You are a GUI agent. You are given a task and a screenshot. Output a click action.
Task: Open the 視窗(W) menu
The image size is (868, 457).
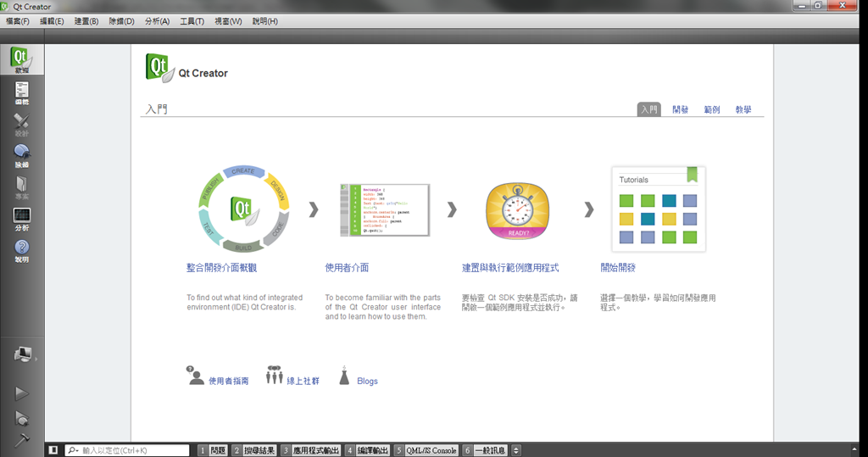(x=228, y=21)
